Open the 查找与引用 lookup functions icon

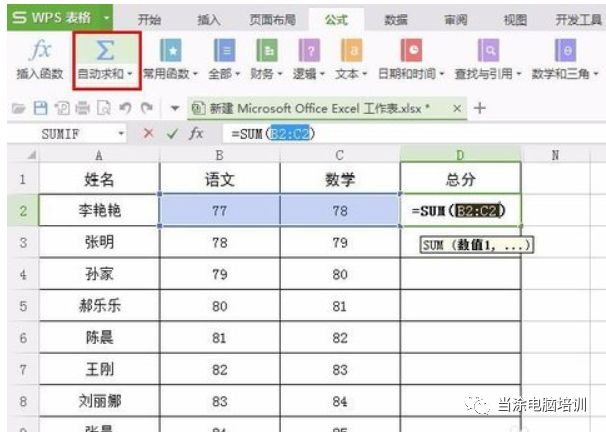[488, 50]
